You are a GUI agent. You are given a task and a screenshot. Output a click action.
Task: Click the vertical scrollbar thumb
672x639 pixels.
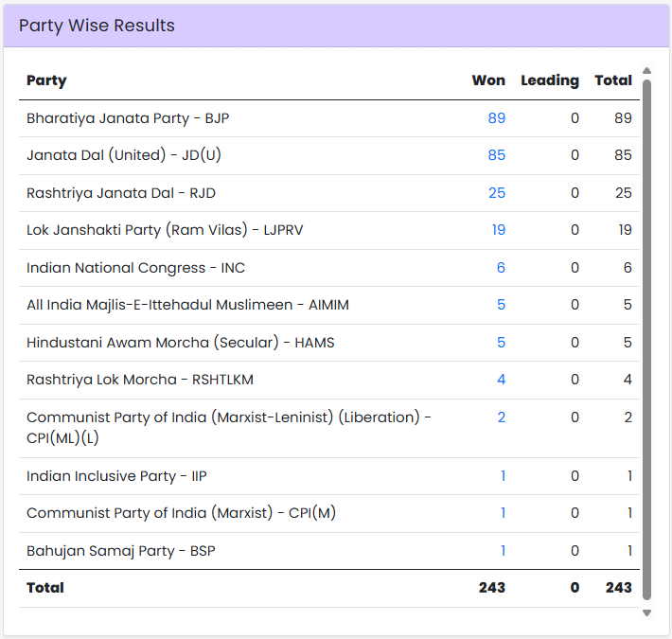[x=646, y=339]
